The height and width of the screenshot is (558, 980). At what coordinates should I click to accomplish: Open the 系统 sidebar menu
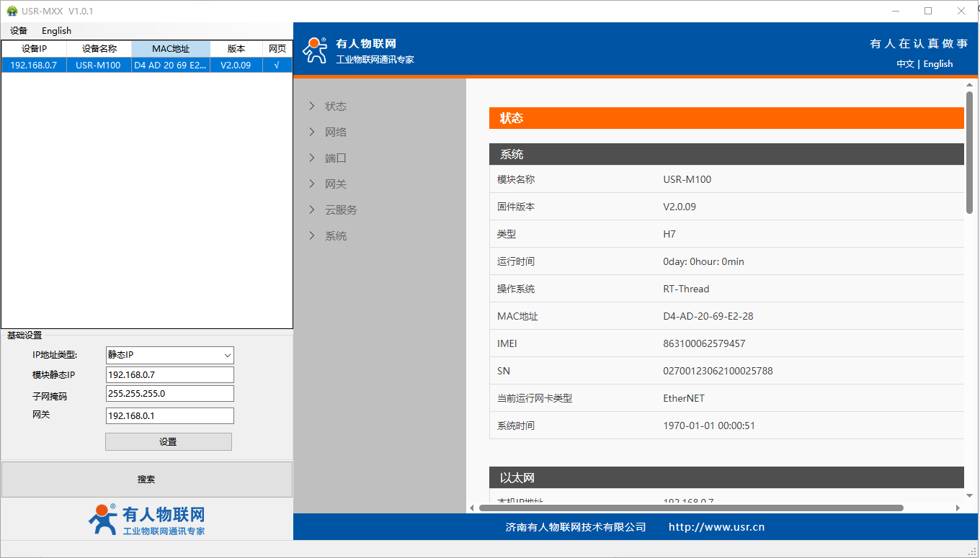[x=335, y=236]
